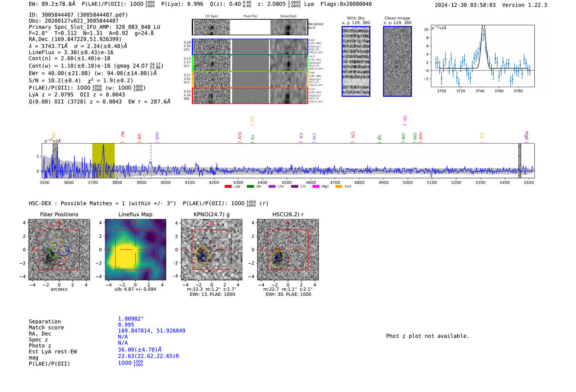The height and width of the screenshot is (392, 576).
Task: Click the Weighted Sum label
Action: 316,26
